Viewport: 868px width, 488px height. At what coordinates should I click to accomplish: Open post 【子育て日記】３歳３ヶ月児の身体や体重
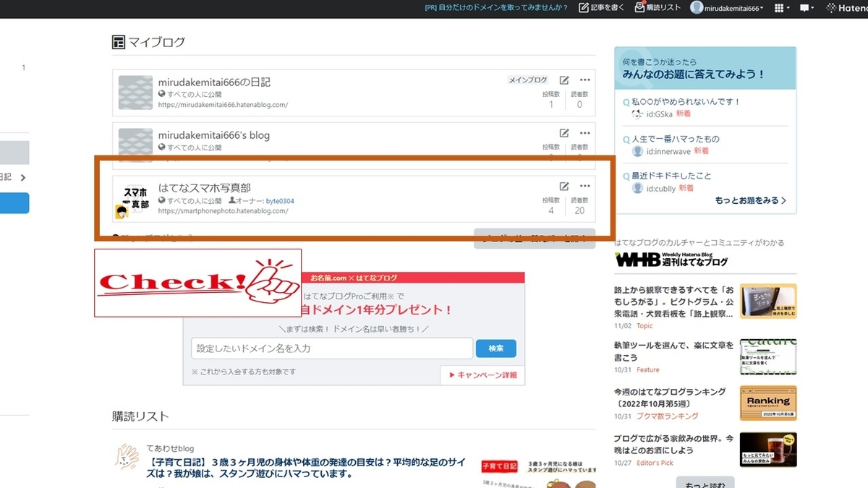[x=307, y=468]
